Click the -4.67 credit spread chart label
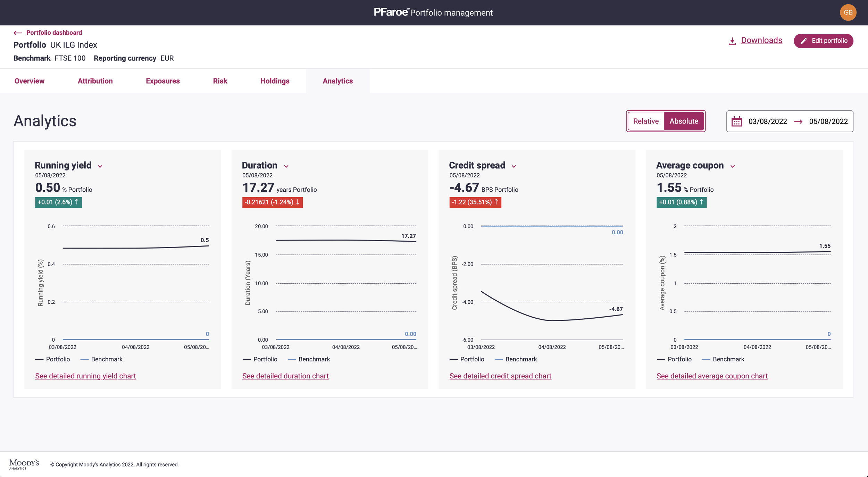This screenshot has width=868, height=477. (616, 309)
